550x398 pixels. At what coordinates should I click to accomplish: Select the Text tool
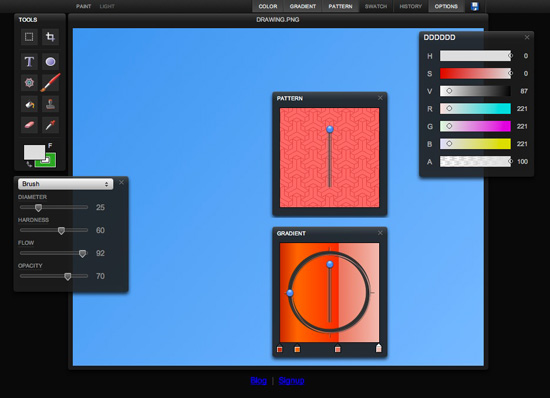pyautogui.click(x=29, y=62)
